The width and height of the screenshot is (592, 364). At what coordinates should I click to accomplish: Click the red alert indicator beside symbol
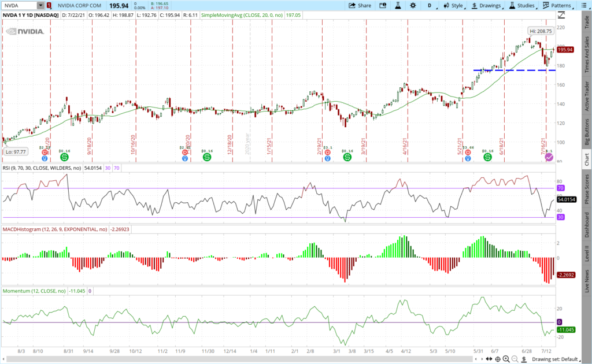[49, 5]
